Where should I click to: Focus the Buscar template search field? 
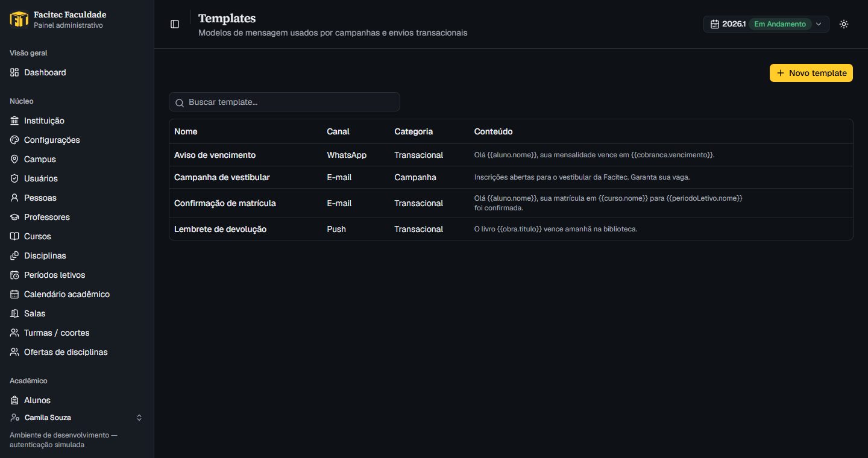[285, 102]
